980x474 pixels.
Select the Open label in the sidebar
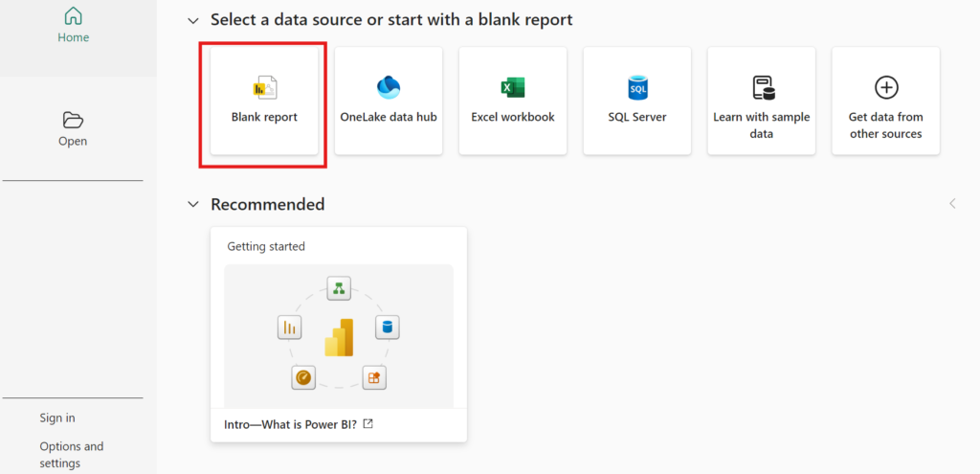[x=73, y=142]
